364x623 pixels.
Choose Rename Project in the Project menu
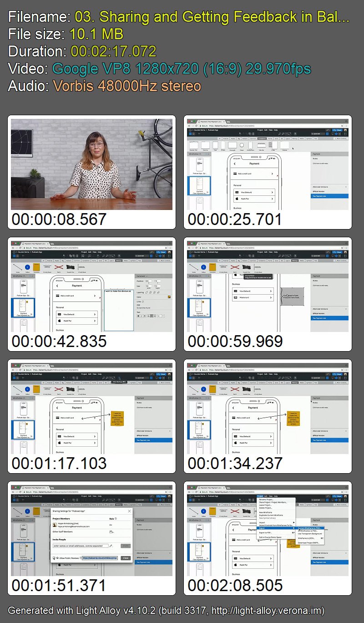click(276, 499)
